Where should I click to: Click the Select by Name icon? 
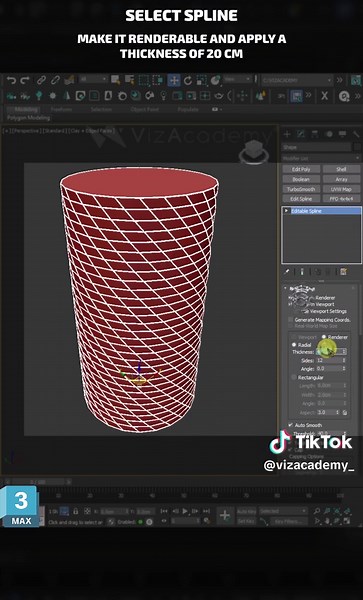click(x=130, y=80)
